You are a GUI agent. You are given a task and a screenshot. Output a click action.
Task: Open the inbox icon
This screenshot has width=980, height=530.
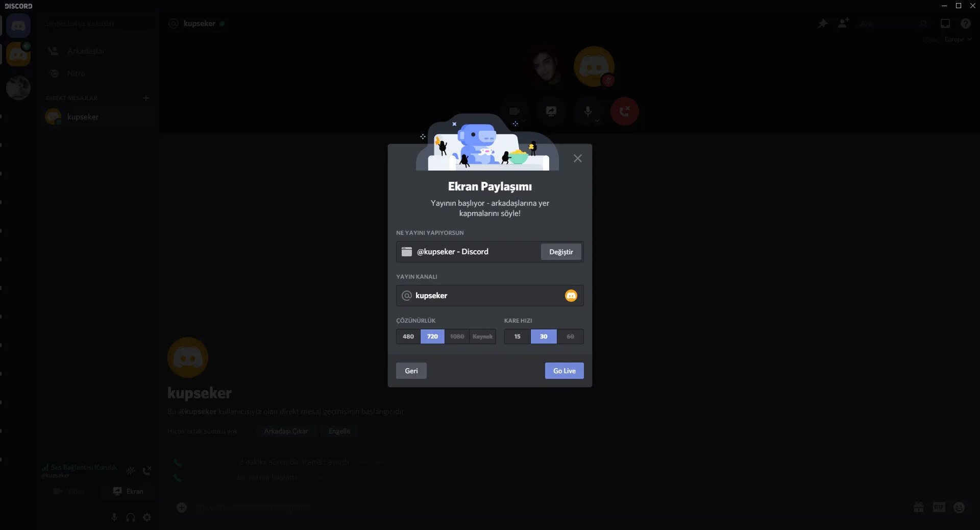point(945,23)
